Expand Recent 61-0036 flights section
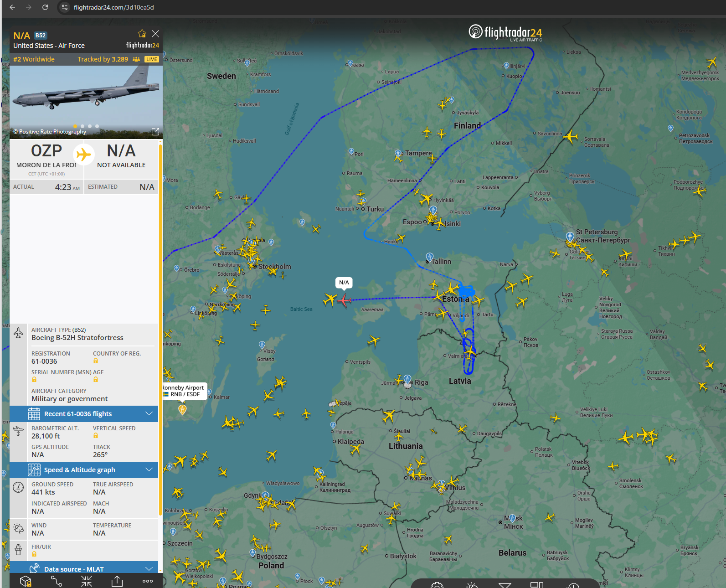 click(x=84, y=414)
